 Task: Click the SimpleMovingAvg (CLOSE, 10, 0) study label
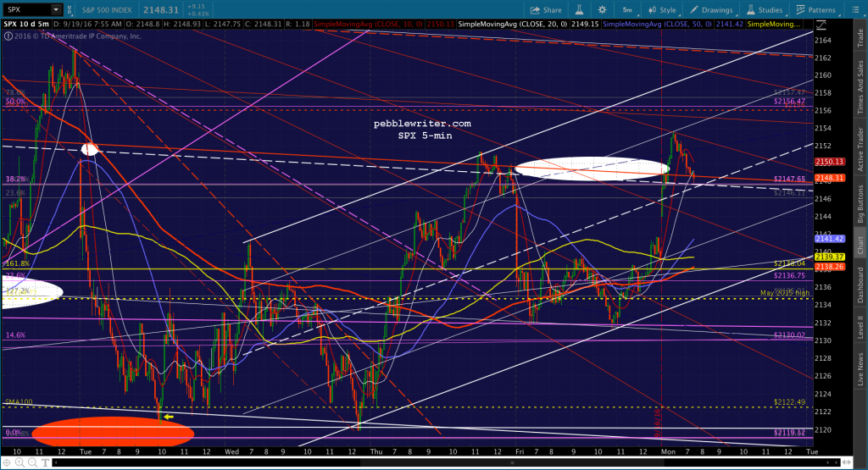click(368, 25)
